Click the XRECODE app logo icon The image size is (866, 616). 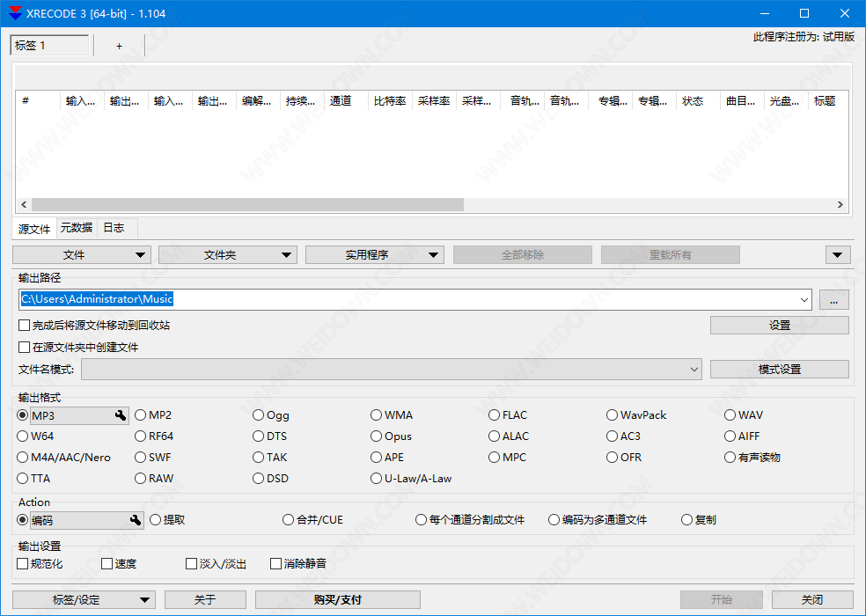click(x=15, y=13)
